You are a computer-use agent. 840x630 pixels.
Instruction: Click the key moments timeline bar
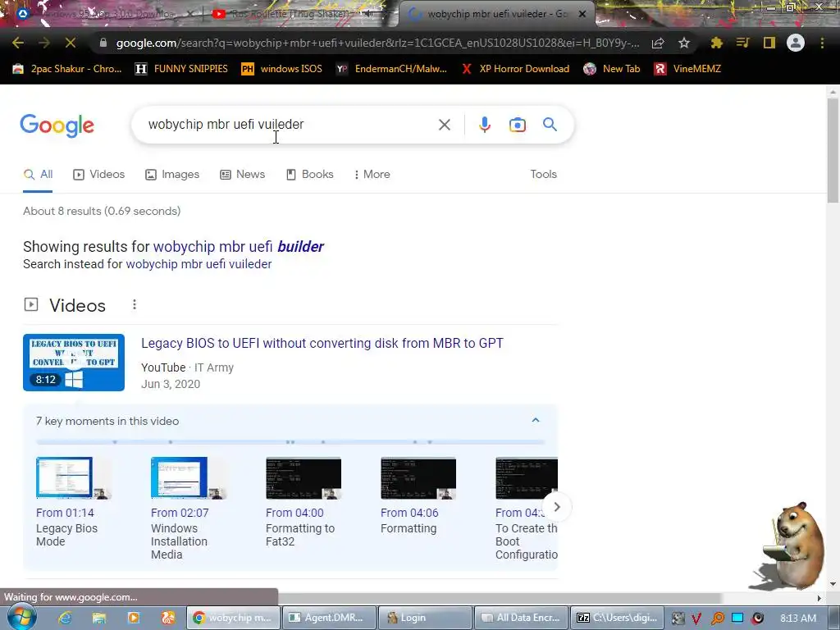point(290,442)
